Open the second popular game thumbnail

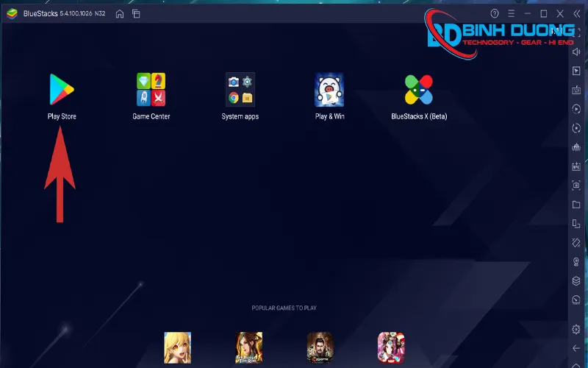tap(248, 347)
